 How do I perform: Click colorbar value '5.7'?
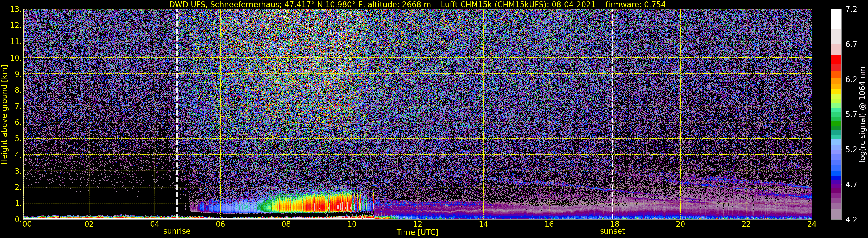click(851, 115)
